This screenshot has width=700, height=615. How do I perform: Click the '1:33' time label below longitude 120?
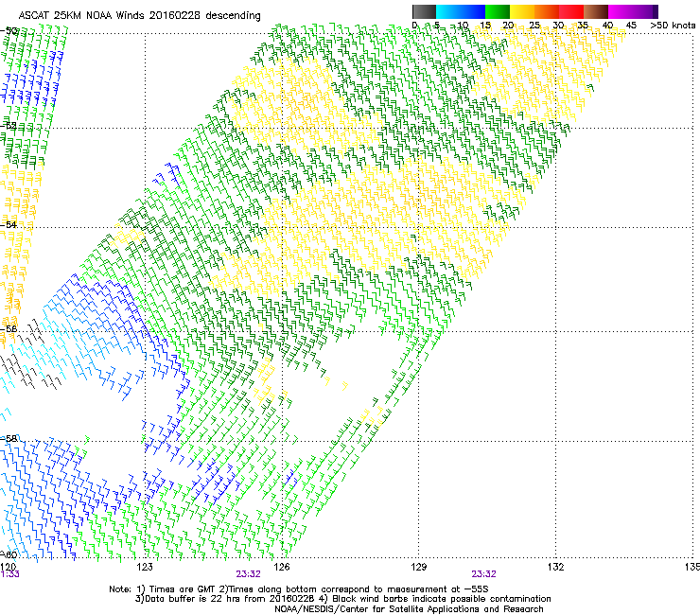click(9, 574)
